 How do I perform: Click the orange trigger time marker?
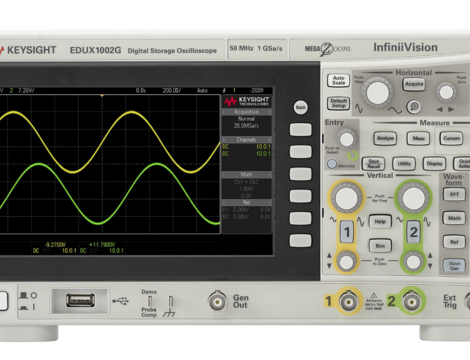click(x=102, y=96)
